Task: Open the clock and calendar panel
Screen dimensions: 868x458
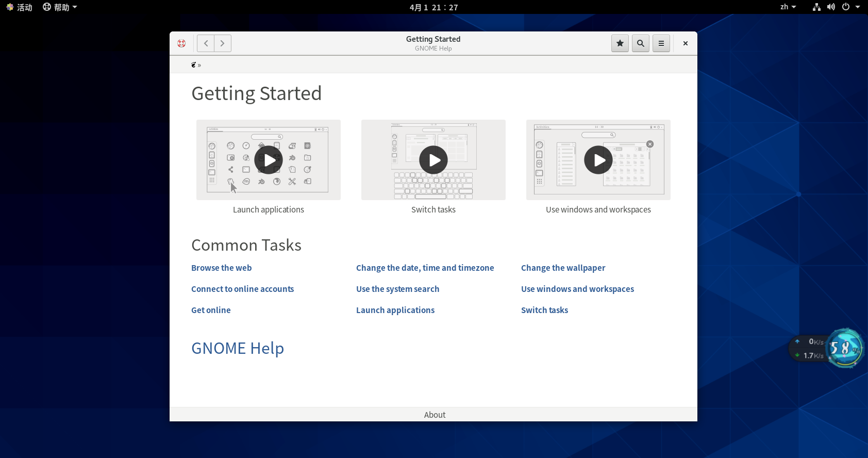Action: 434,7
